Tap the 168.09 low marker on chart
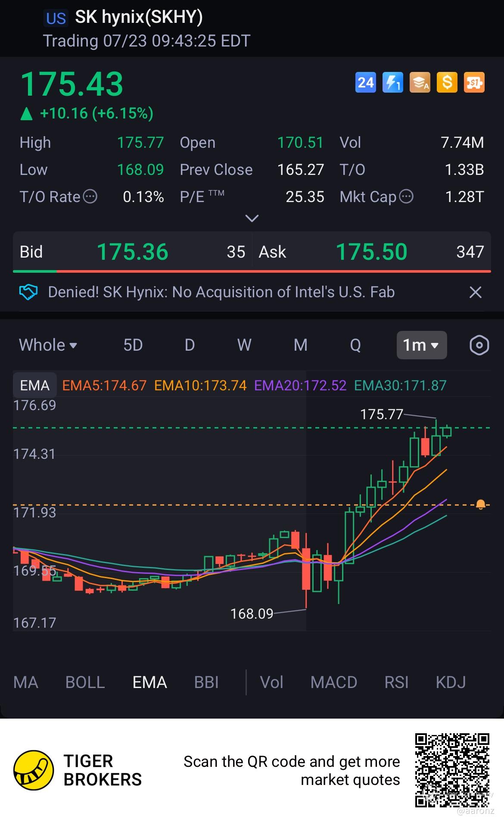Screen dimensions: 504x822 pos(252,613)
